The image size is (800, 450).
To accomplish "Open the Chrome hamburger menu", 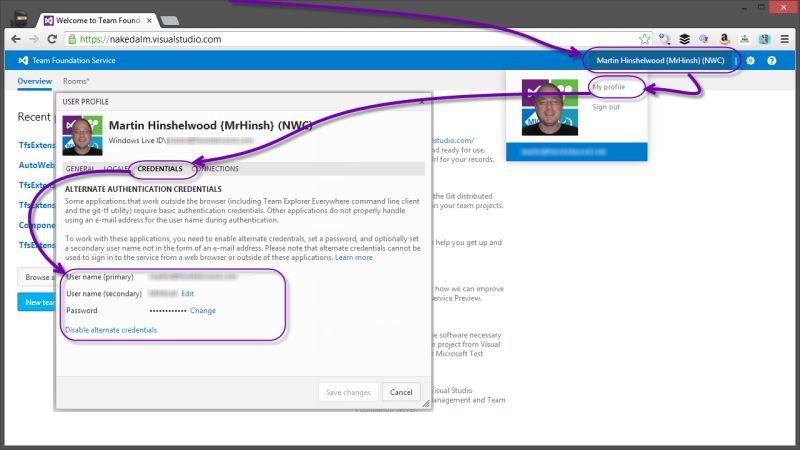I will coord(785,39).
